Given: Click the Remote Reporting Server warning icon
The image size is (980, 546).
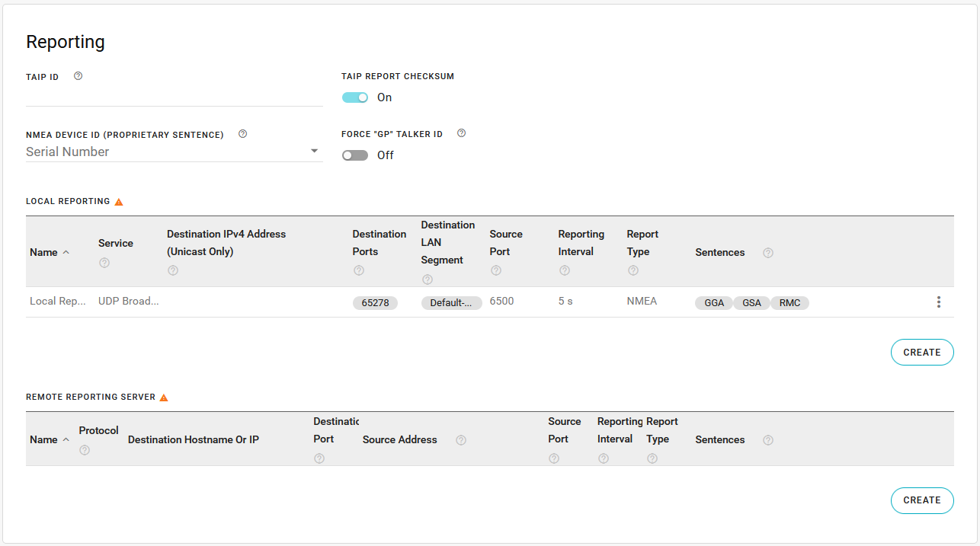Looking at the screenshot, I should [x=164, y=398].
